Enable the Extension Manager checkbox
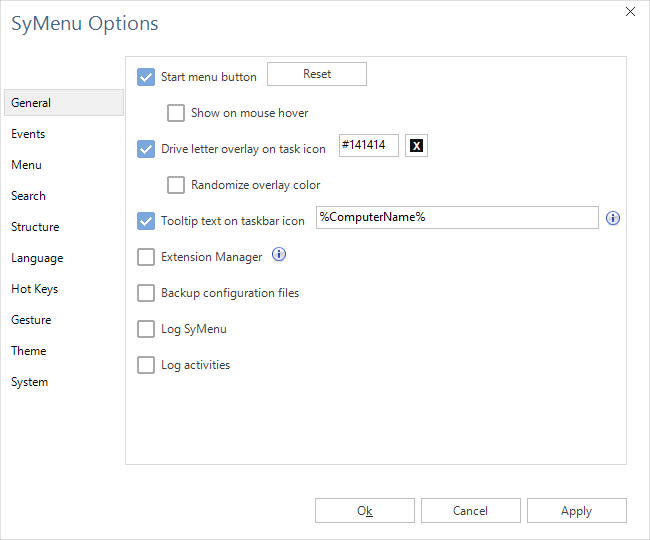This screenshot has width=650, height=540. click(x=146, y=257)
